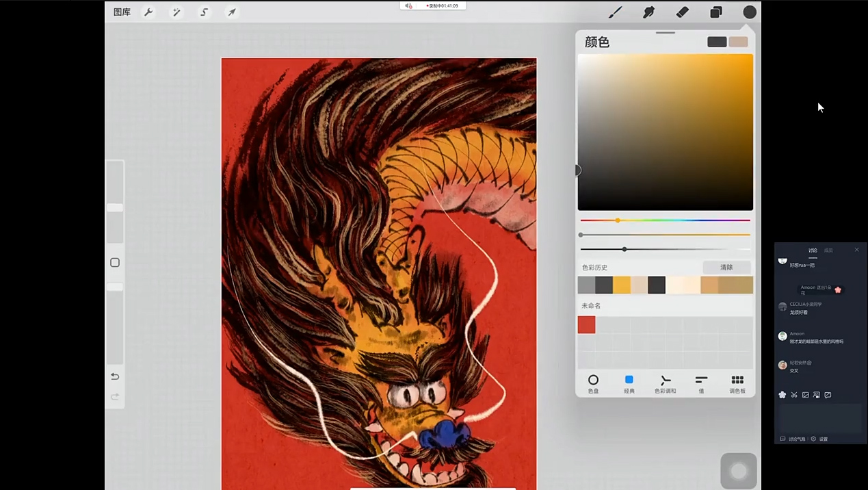Close the chat panel
The height and width of the screenshot is (490, 868).
pyautogui.click(x=856, y=250)
